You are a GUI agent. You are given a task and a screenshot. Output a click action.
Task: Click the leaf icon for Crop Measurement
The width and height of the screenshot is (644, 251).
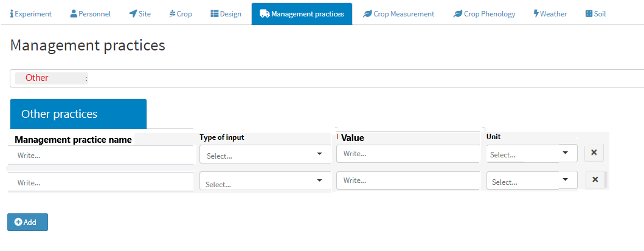367,13
